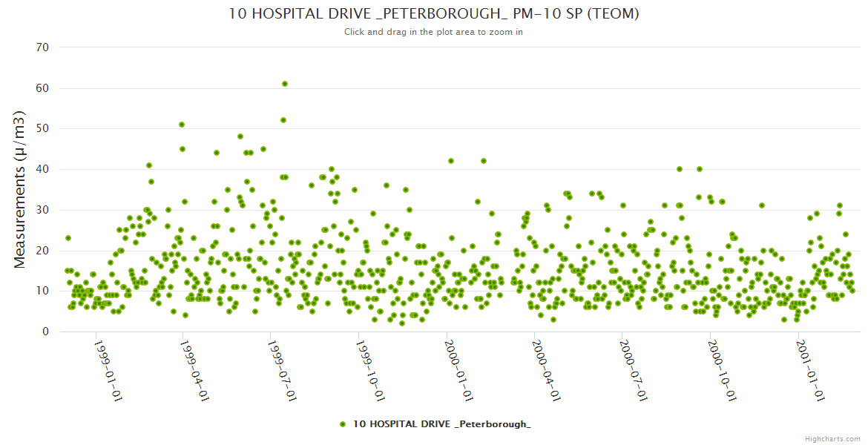Click the data point at 41 before 1999-04-01

coord(149,165)
